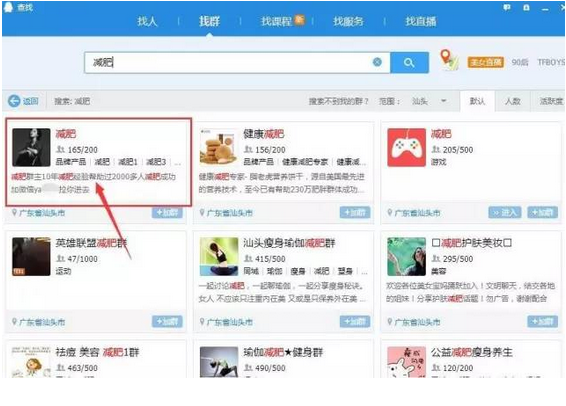Click the 游戏 category under gamepad group
Image resolution: width=566 pixels, height=406 pixels.
[x=439, y=162]
